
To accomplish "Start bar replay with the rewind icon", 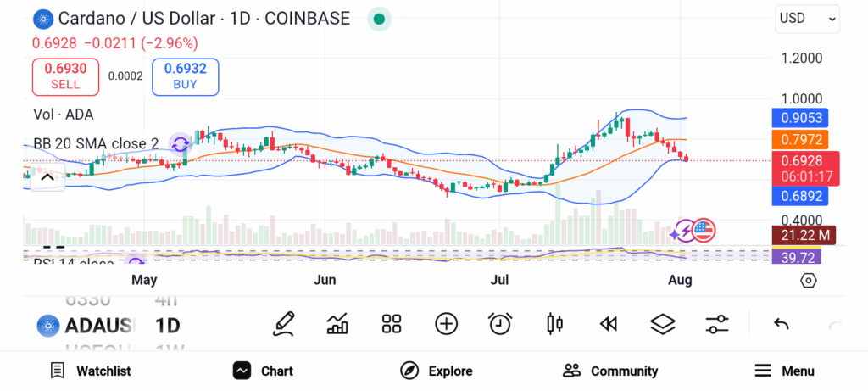I will 608,323.
